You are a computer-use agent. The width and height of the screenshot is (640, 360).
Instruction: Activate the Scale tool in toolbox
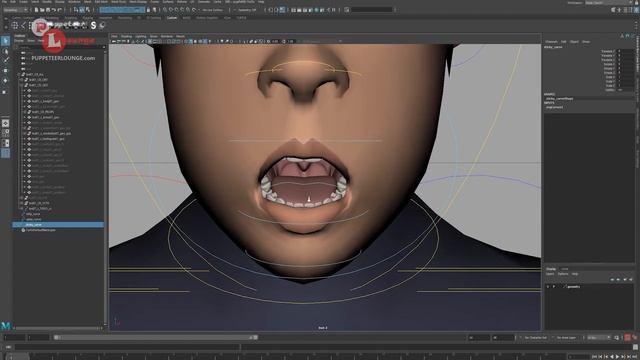coord(5,91)
